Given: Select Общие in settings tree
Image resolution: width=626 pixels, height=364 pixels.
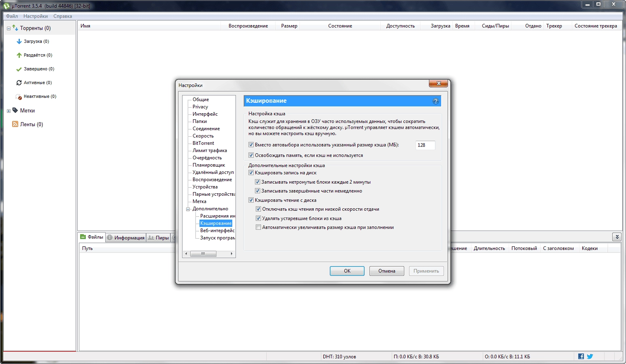Looking at the screenshot, I should tap(201, 99).
